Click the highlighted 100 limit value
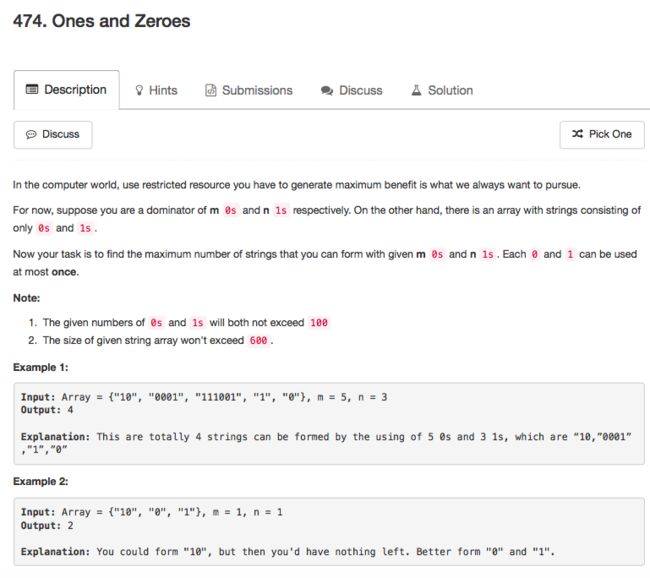Screen dimensions: 650x578 [319, 323]
